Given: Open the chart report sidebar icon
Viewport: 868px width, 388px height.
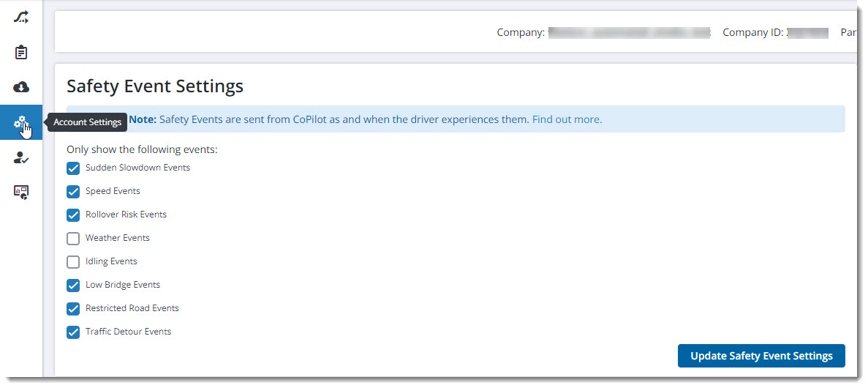Looking at the screenshot, I should [x=21, y=192].
